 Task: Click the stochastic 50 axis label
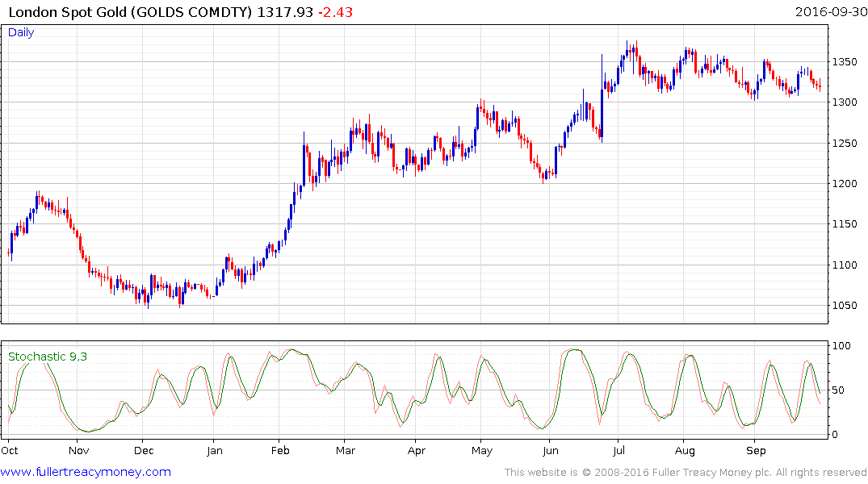click(x=838, y=390)
